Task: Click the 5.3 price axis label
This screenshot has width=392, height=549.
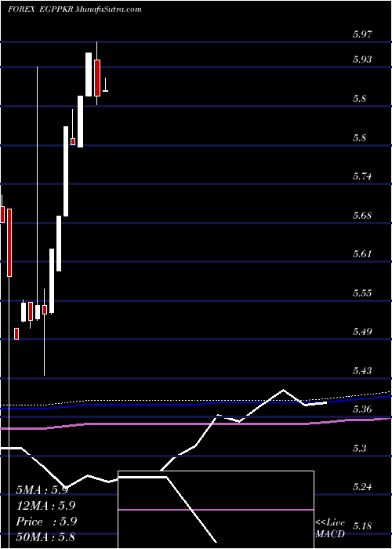Action: click(361, 448)
